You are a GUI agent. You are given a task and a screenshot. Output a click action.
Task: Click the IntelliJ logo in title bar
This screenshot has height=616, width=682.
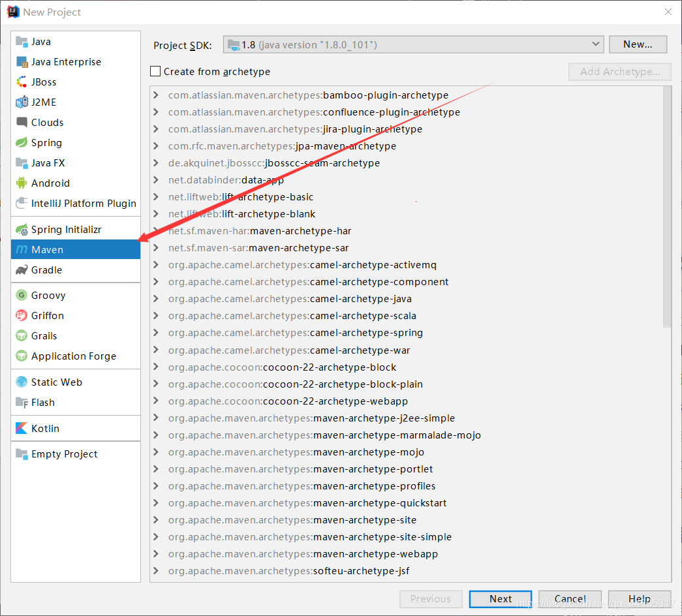coord(13,12)
